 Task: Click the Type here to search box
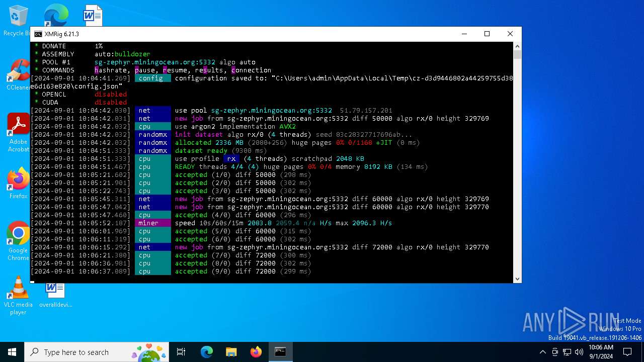[98, 352]
